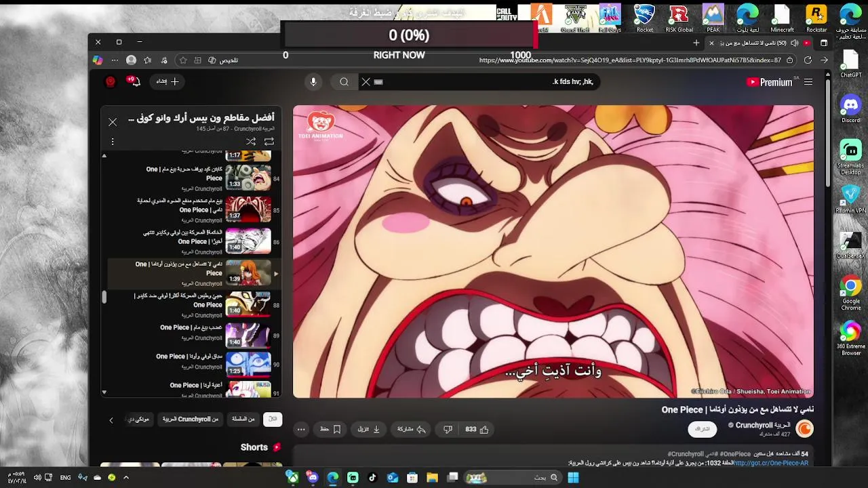
Task: Click the video player to pause
Action: pos(553,251)
